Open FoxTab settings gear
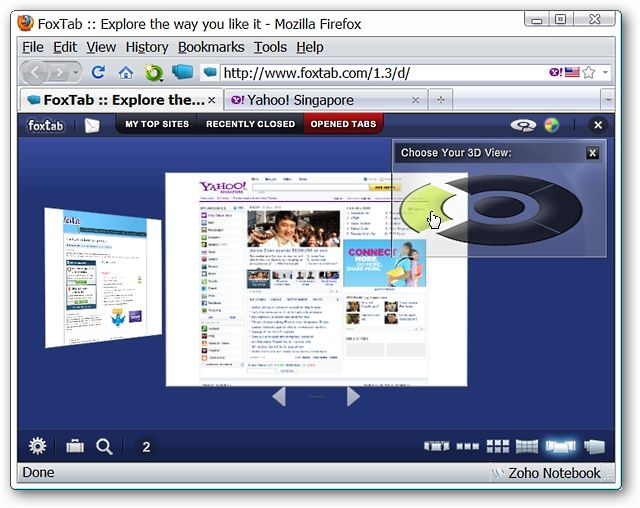 pos(38,446)
